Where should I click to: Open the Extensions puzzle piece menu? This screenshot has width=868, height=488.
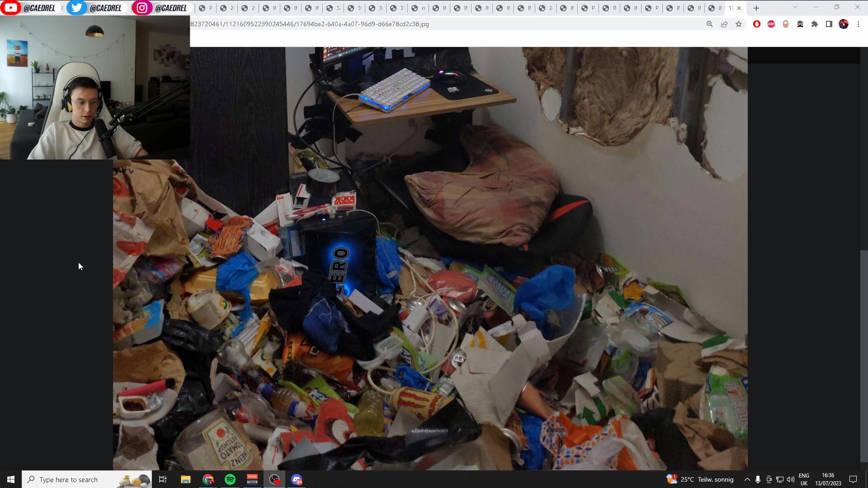[815, 24]
